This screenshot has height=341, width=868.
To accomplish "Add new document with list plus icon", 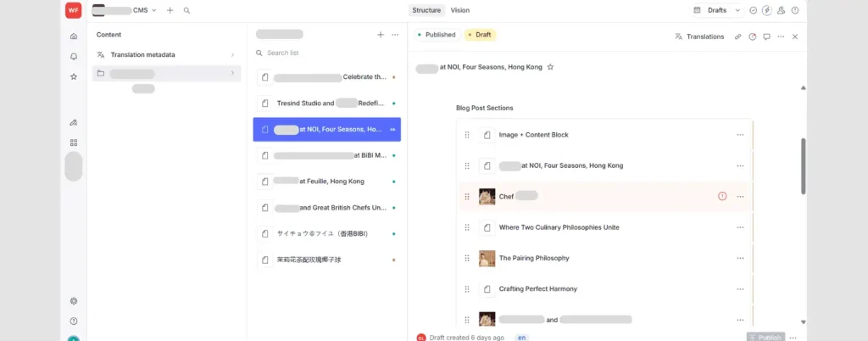I will 380,35.
